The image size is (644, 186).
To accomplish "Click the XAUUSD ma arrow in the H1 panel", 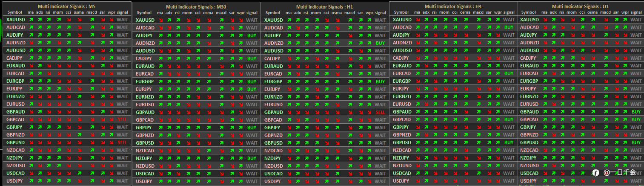I will coord(289,20).
